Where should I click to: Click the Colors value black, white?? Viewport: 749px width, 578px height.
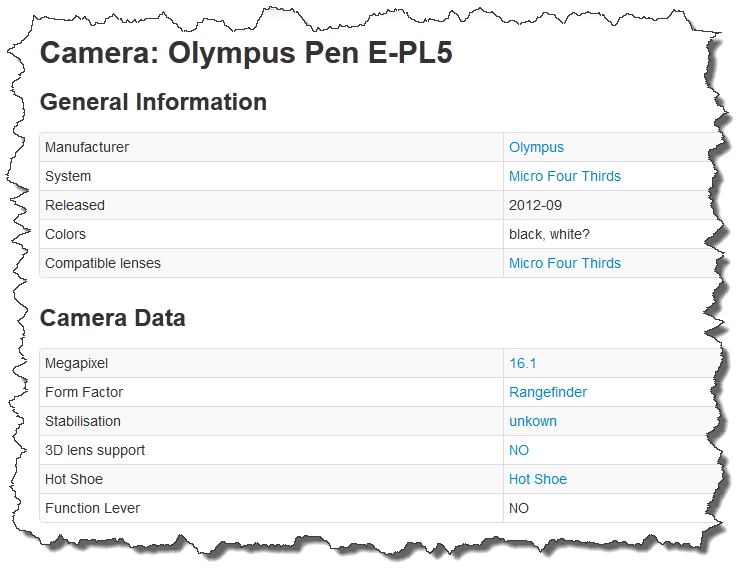coord(549,235)
